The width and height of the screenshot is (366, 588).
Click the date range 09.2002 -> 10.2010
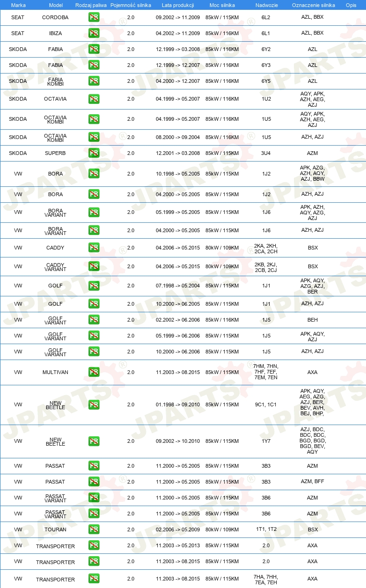pyautogui.click(x=178, y=441)
